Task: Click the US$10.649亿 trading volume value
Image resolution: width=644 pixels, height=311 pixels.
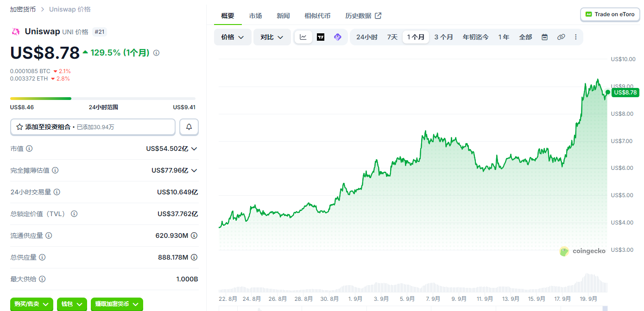Action: [177, 192]
